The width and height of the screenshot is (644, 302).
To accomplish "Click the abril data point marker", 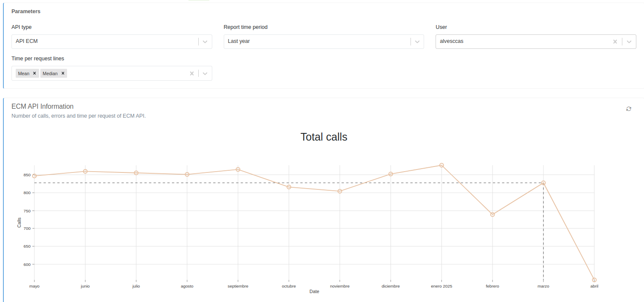I will (594, 280).
